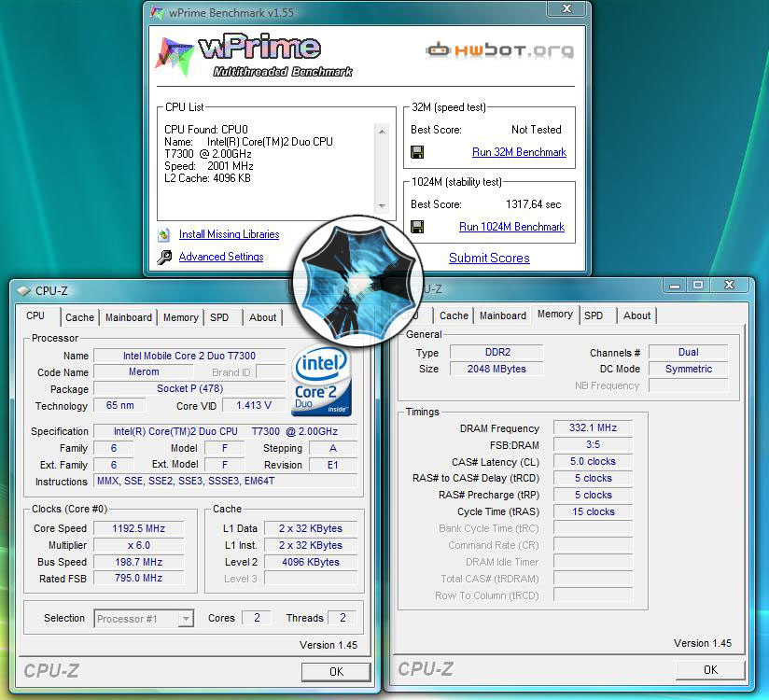This screenshot has width=769, height=700.
Task: Click the Install Missing Libraries icon
Action: pos(164,234)
